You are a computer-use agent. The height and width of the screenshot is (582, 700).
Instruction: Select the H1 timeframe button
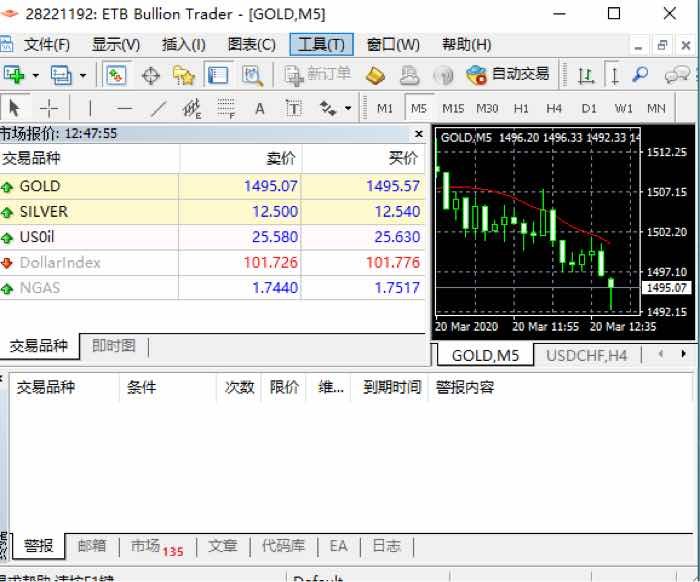[x=521, y=108]
